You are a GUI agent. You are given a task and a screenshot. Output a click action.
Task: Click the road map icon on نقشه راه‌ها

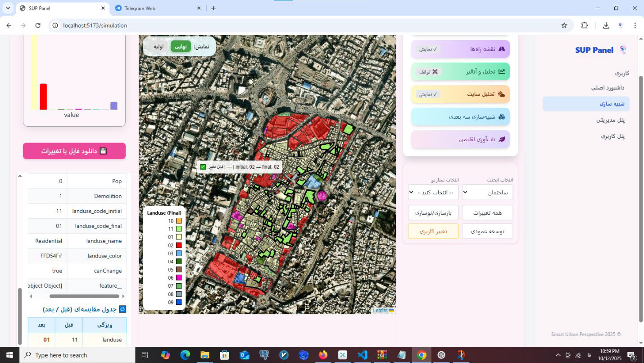501,49
